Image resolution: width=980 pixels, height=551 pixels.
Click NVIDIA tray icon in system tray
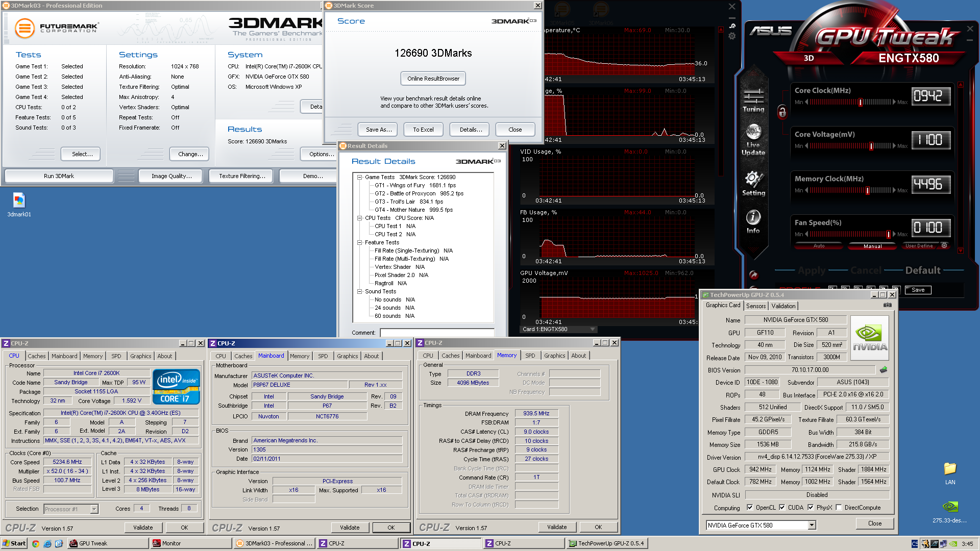952,544
